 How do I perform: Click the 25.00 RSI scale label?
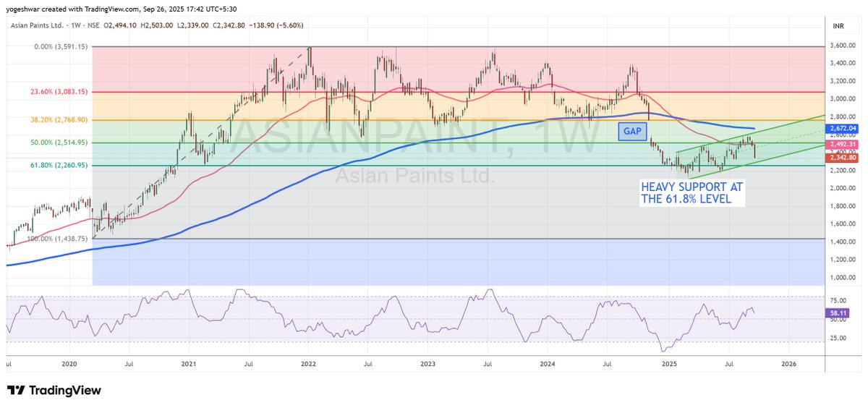(x=839, y=338)
